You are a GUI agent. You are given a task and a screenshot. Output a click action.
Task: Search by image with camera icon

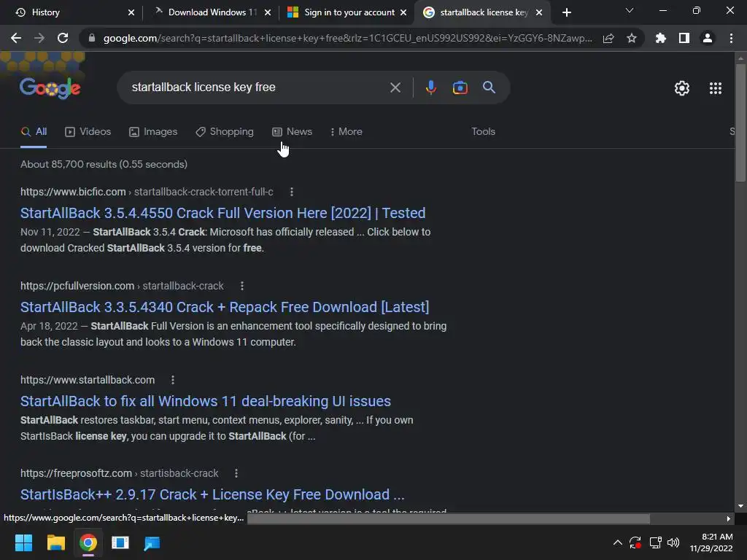460,87
